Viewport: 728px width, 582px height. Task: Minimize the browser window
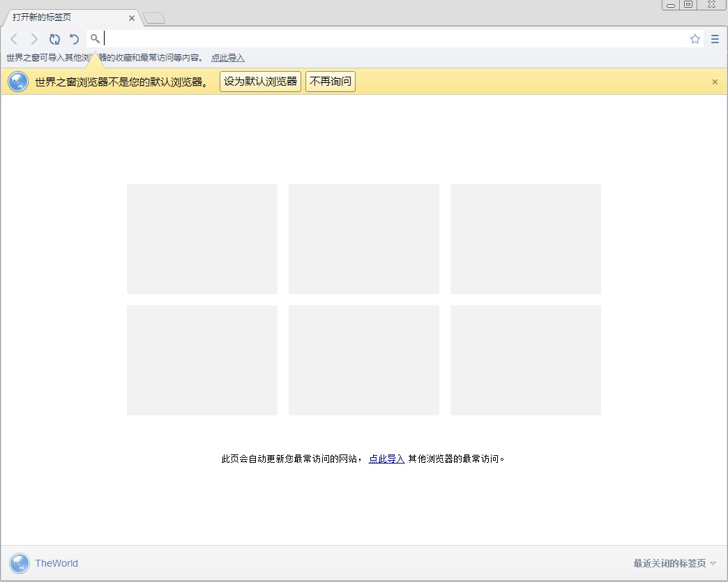[x=671, y=5]
